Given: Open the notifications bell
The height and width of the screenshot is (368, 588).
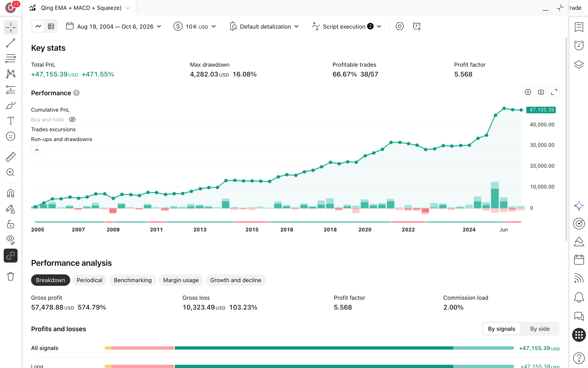Looking at the screenshot, I should click(x=579, y=297).
